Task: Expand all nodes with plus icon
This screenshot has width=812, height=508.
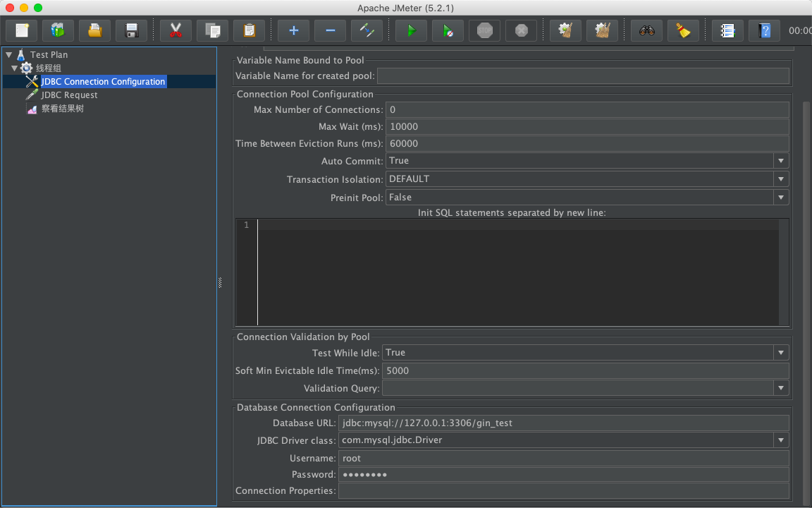Action: pyautogui.click(x=294, y=30)
